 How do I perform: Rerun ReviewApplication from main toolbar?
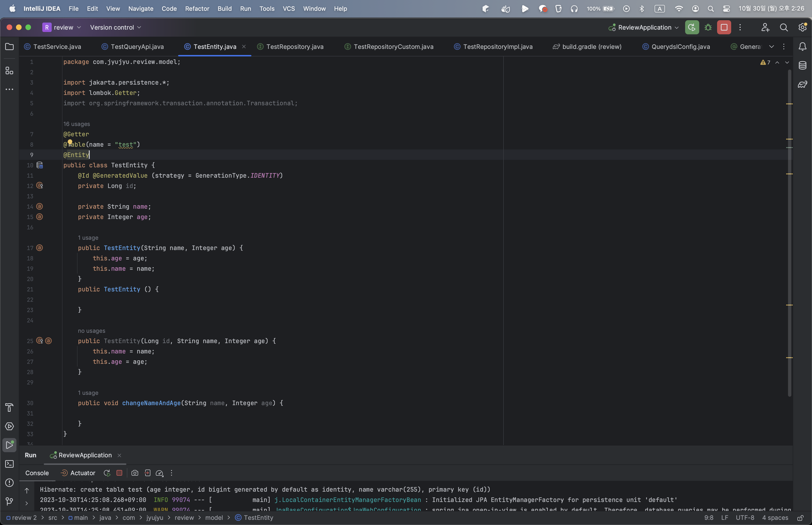692,27
